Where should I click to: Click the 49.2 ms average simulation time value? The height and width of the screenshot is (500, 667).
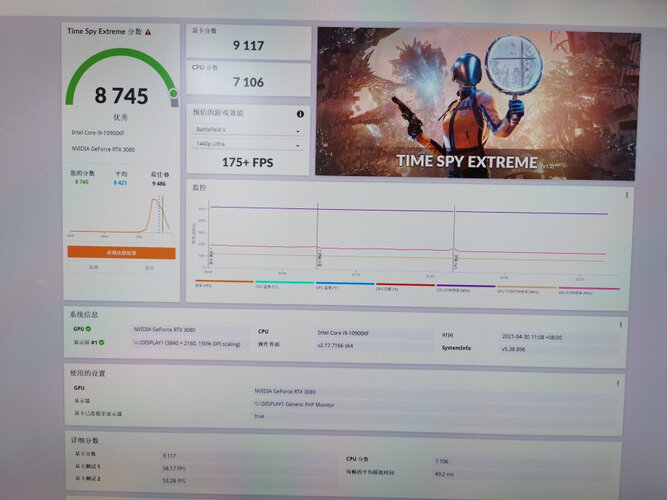444,474
